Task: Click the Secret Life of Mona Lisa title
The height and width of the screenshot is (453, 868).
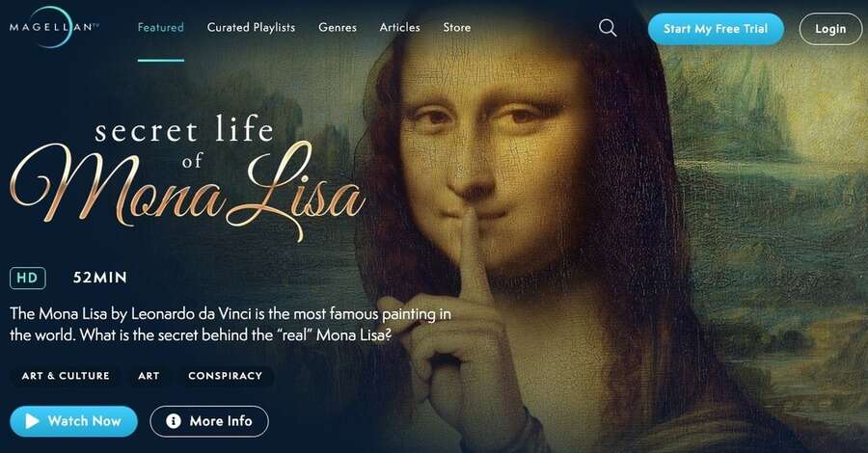Action: [x=187, y=177]
